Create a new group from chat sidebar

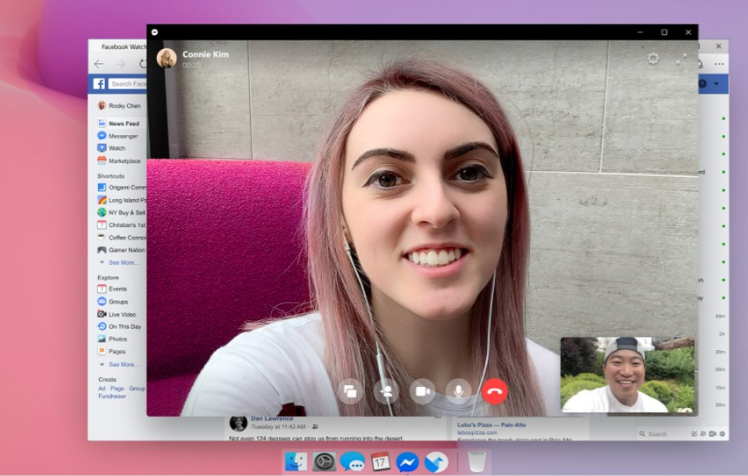pyautogui.click(x=703, y=434)
